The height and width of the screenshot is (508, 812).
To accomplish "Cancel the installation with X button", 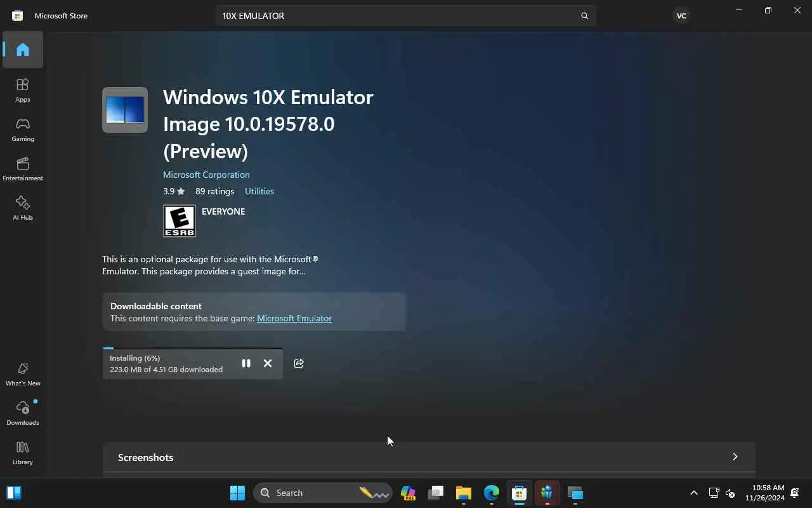I will point(268,363).
